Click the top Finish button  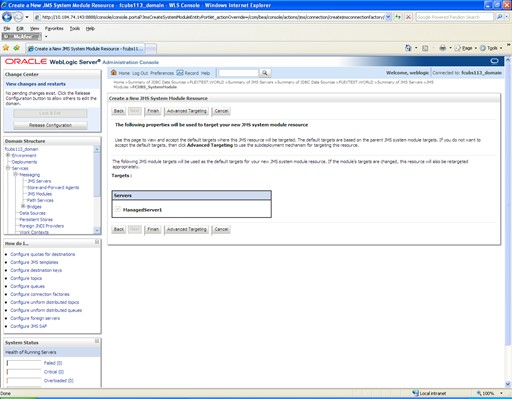153,111
